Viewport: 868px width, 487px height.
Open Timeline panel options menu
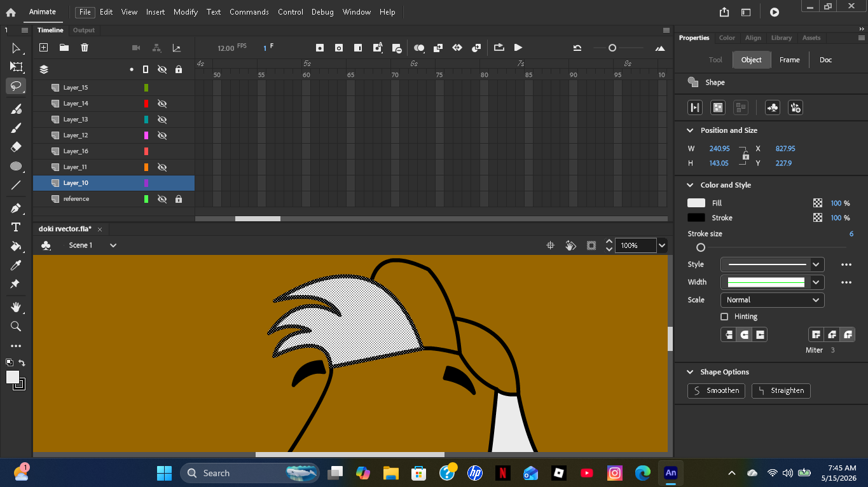click(666, 30)
